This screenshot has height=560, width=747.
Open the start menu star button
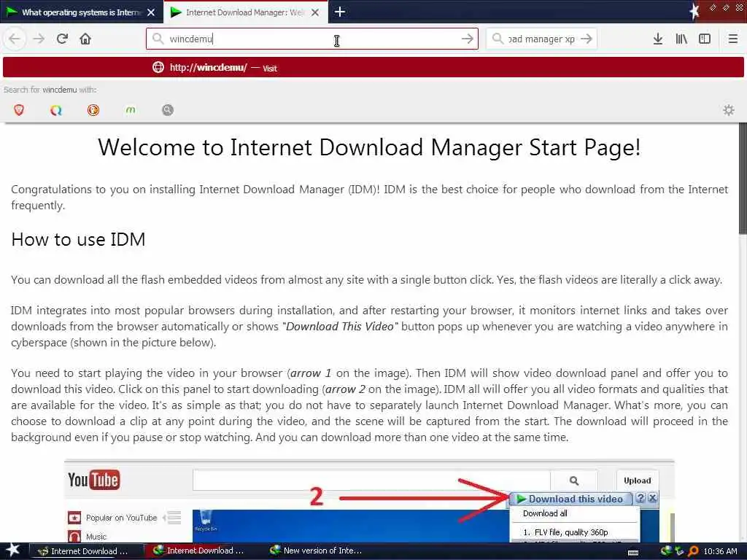[12, 550]
